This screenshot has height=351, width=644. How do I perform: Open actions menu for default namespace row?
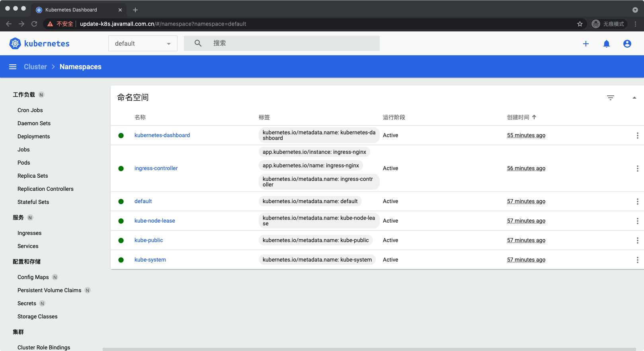tap(637, 202)
